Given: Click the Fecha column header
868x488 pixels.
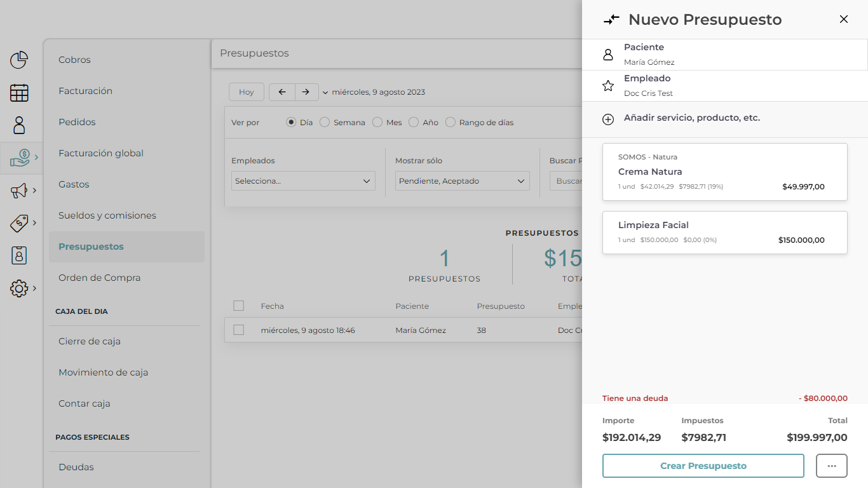Looking at the screenshot, I should coord(272,306).
